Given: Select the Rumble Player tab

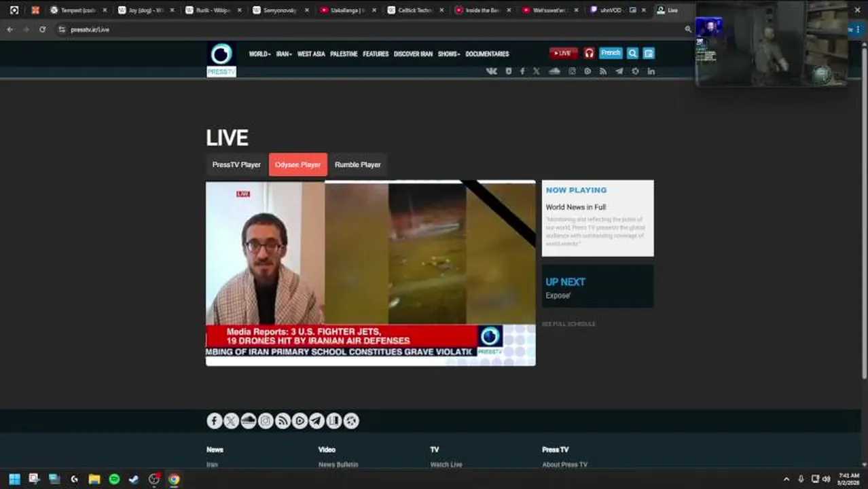Looking at the screenshot, I should click(x=357, y=164).
